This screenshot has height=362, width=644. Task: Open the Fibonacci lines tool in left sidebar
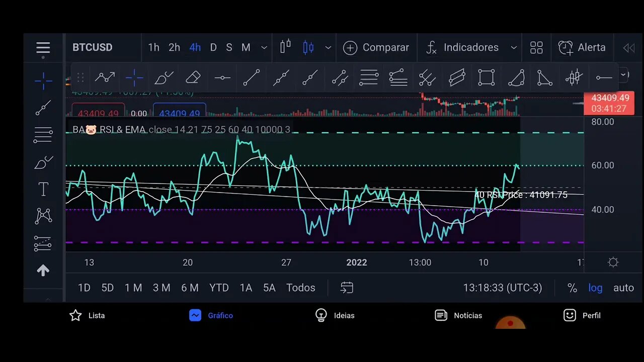pos(43,135)
